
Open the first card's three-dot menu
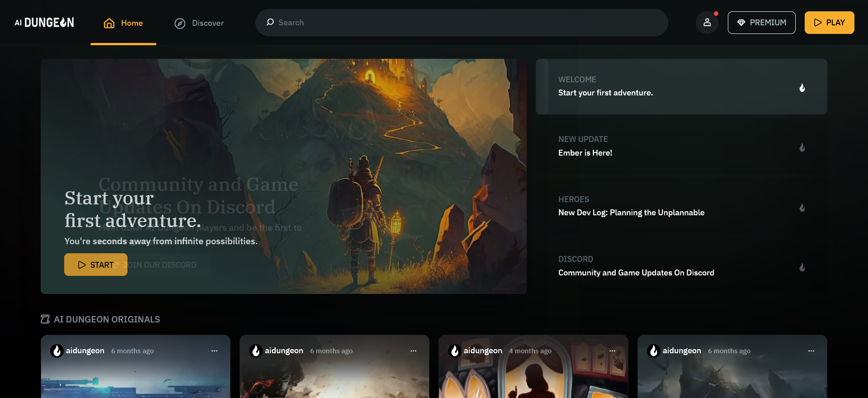[x=214, y=351]
